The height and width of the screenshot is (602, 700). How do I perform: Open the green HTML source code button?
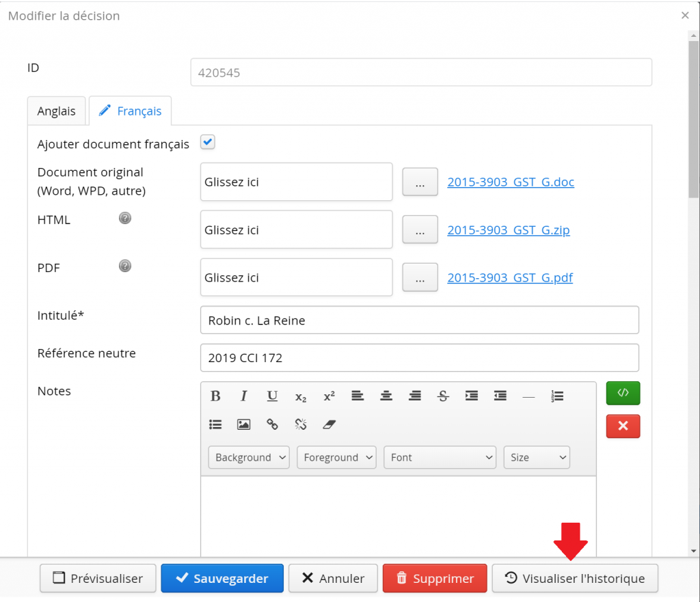point(623,393)
